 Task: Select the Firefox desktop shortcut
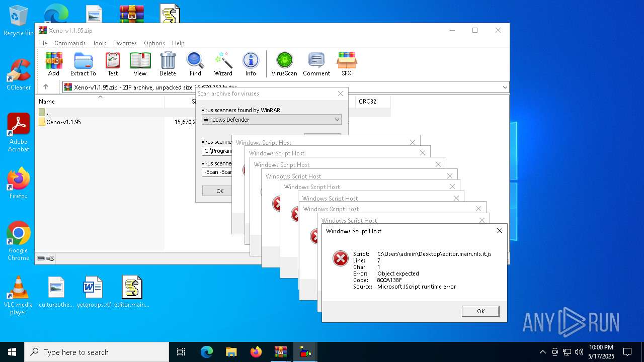(x=19, y=184)
